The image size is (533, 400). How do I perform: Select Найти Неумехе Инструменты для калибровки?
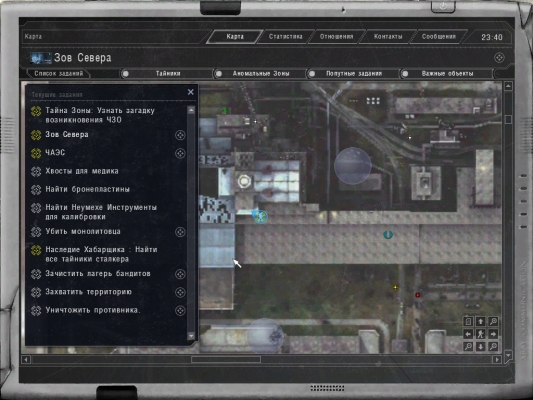[101, 212]
